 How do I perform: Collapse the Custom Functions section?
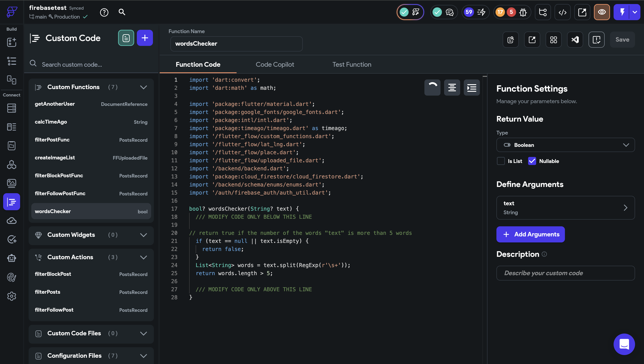(x=143, y=87)
